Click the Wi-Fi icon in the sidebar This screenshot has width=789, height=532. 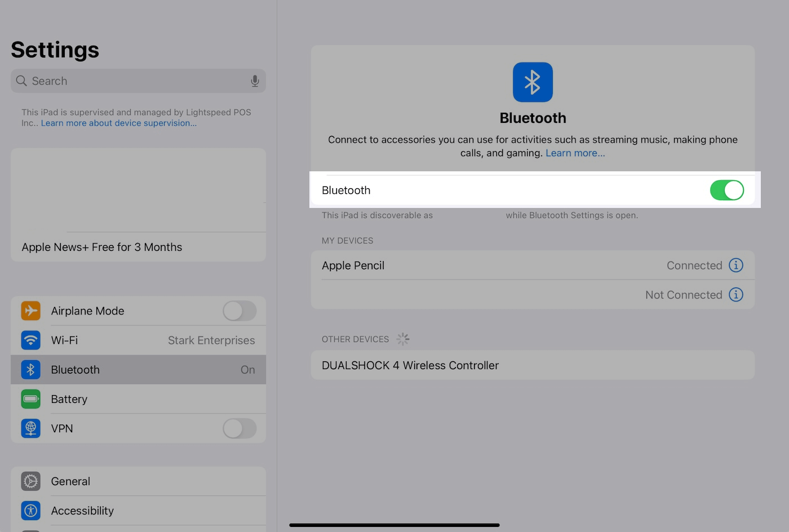[x=30, y=340]
